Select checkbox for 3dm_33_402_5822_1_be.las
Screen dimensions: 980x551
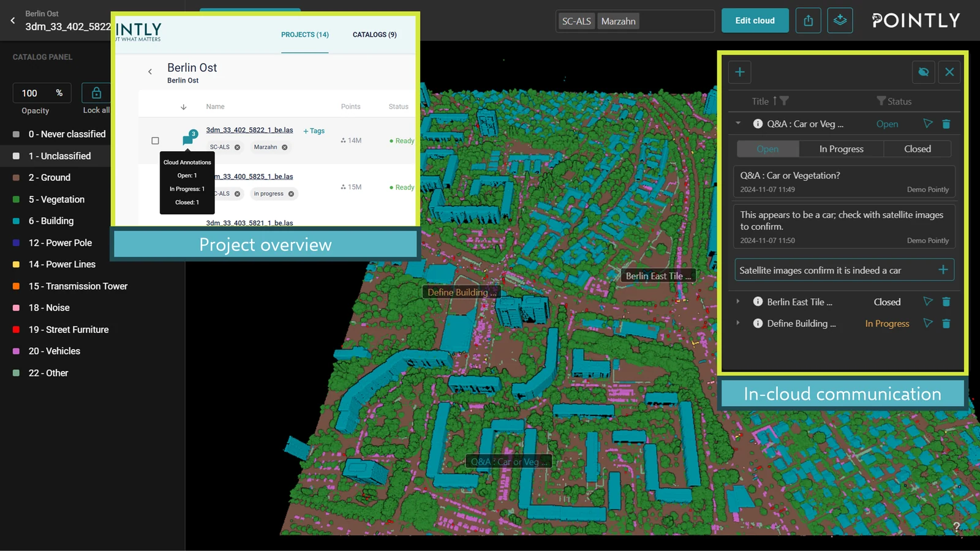[155, 141]
